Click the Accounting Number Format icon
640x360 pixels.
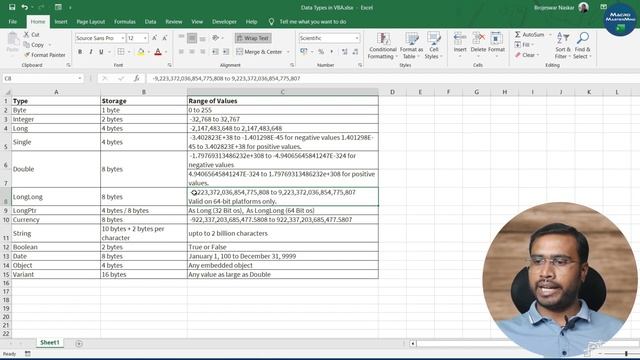(x=304, y=52)
